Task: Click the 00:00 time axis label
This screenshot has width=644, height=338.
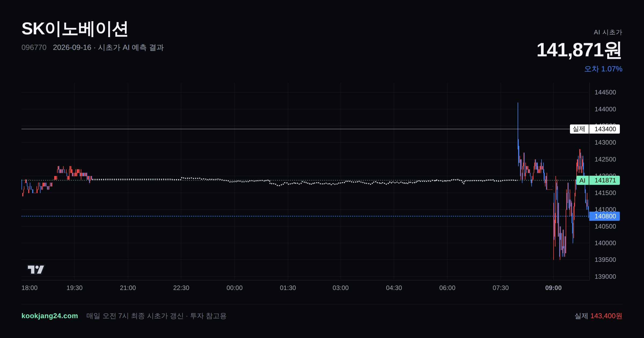Action: [x=235, y=288]
